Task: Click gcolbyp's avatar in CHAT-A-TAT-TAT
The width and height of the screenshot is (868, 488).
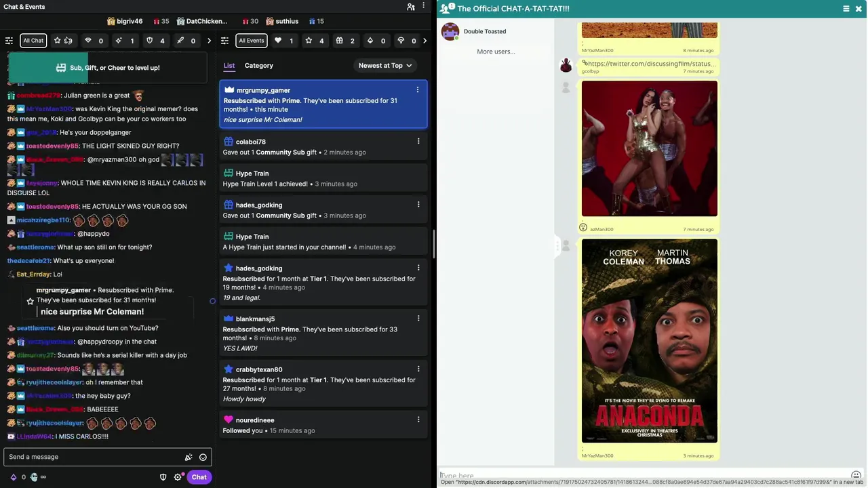Action: tap(566, 66)
